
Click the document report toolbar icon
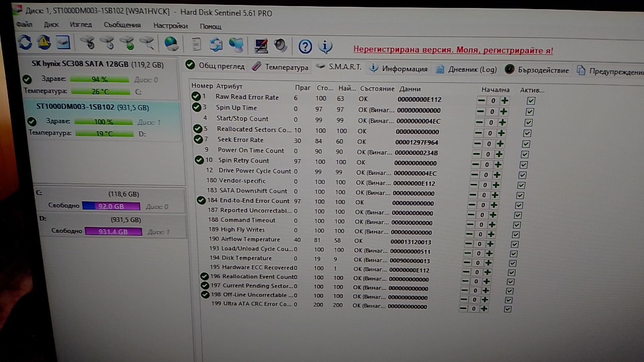pyautogui.click(x=196, y=44)
